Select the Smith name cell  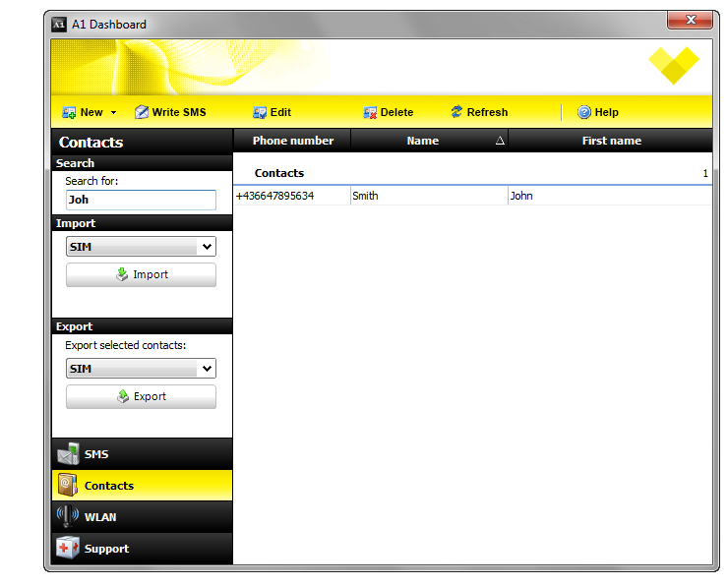click(430, 196)
